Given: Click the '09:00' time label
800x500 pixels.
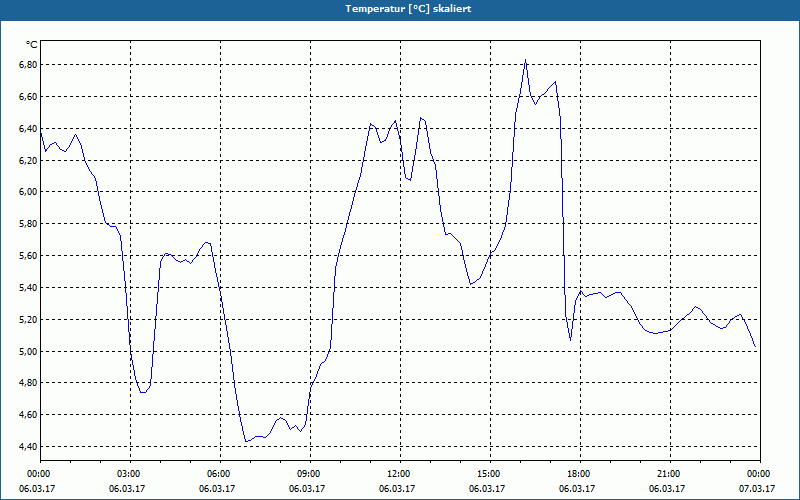Looking at the screenshot, I should 307,474.
